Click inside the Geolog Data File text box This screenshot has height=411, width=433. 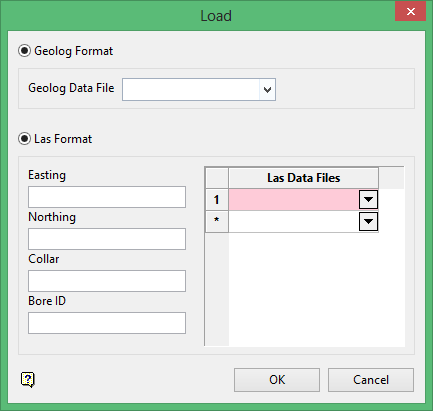coord(191,89)
